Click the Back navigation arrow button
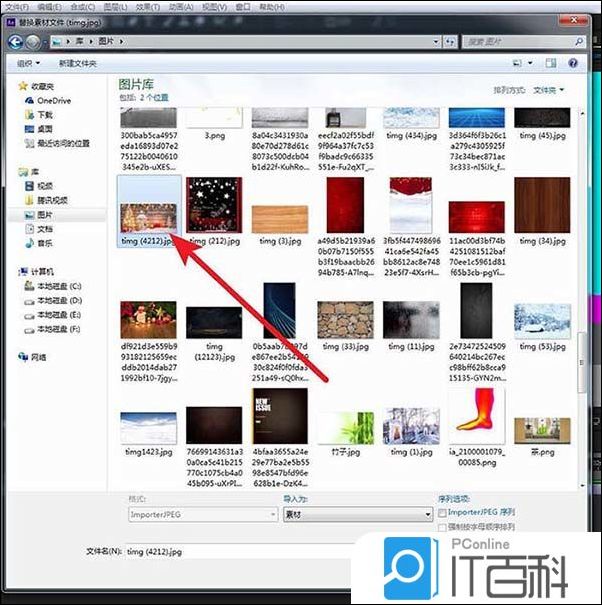The height and width of the screenshot is (605, 602). [x=16, y=42]
